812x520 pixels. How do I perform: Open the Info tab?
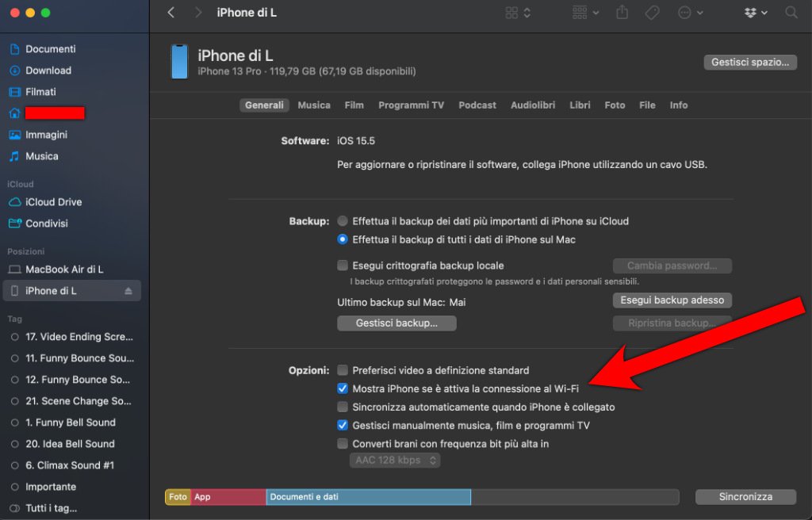[x=679, y=105]
